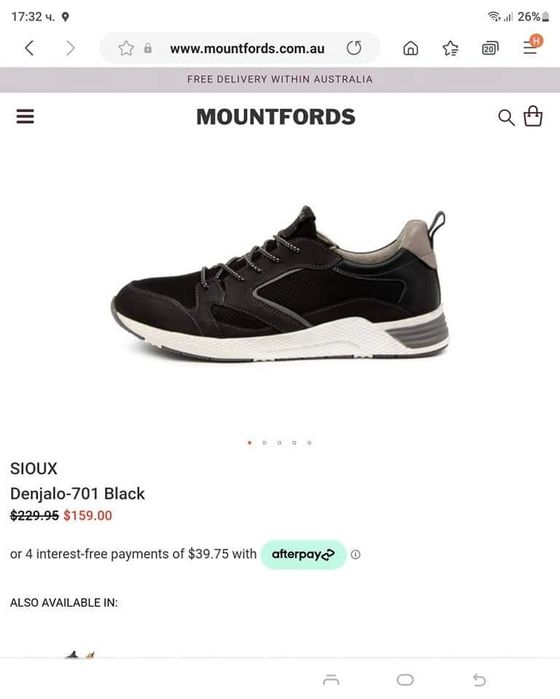Open the browser menu with notification badge
The height and width of the screenshot is (699, 560).
(531, 45)
